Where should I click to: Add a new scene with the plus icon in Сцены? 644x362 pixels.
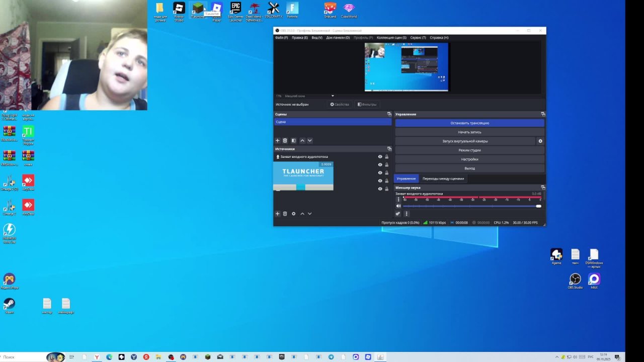pos(277,141)
